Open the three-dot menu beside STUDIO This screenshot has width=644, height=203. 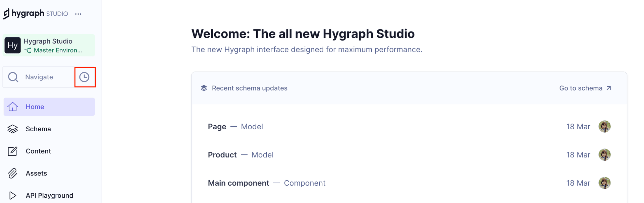[x=78, y=14]
